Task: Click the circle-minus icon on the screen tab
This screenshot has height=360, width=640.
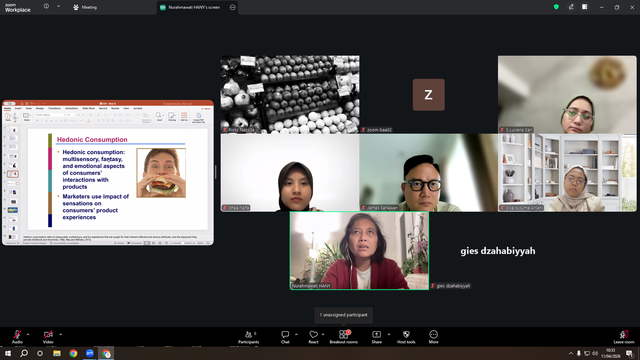Action: click(x=233, y=7)
